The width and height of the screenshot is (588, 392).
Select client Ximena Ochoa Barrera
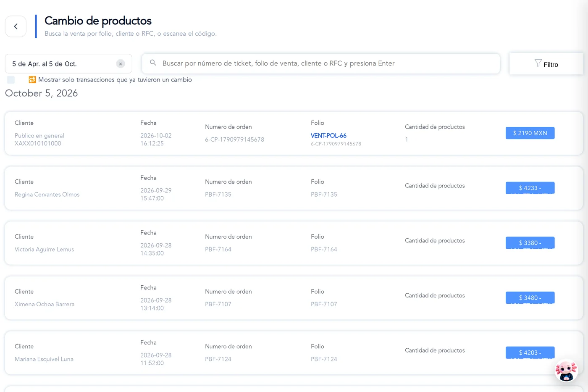click(x=45, y=304)
